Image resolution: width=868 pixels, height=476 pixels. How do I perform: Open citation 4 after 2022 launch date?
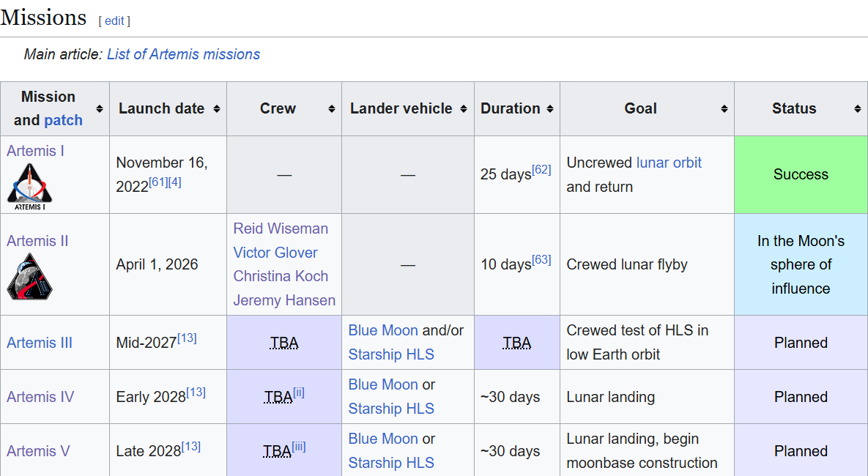tap(174, 182)
